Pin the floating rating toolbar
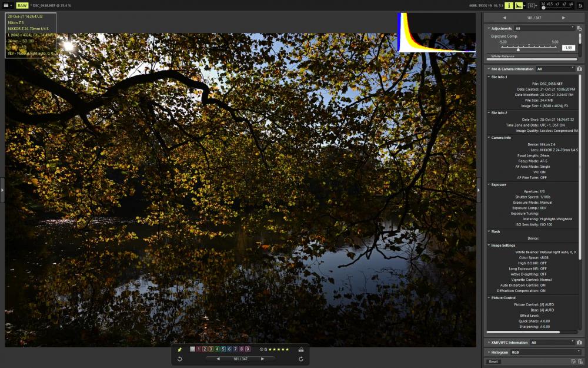The height and width of the screenshot is (368, 588). click(179, 350)
